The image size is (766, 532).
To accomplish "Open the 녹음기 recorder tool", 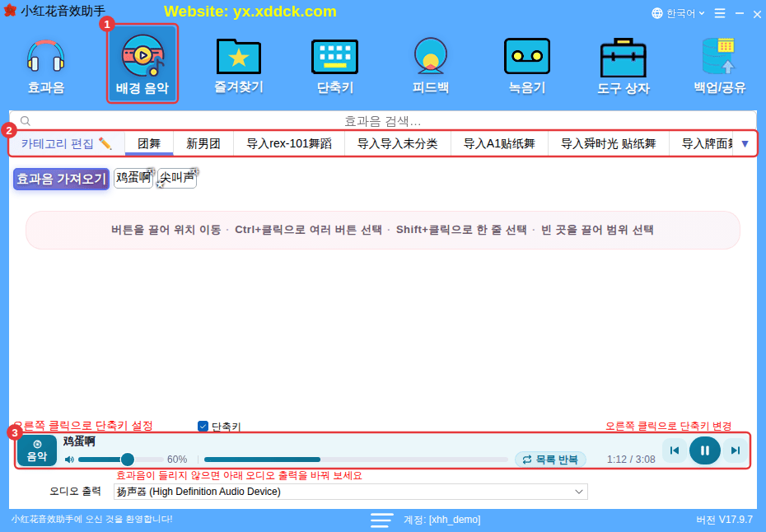I will pyautogui.click(x=526, y=66).
